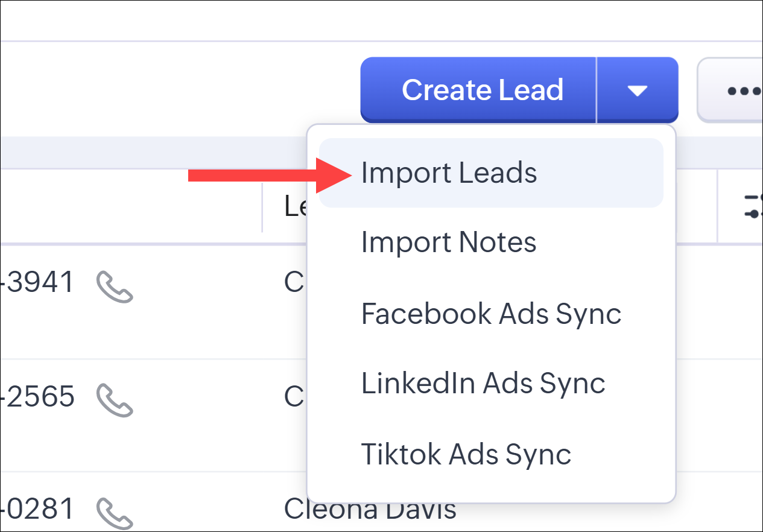This screenshot has height=532, width=763.
Task: Click column divider left of Lead header
Action: [262, 206]
